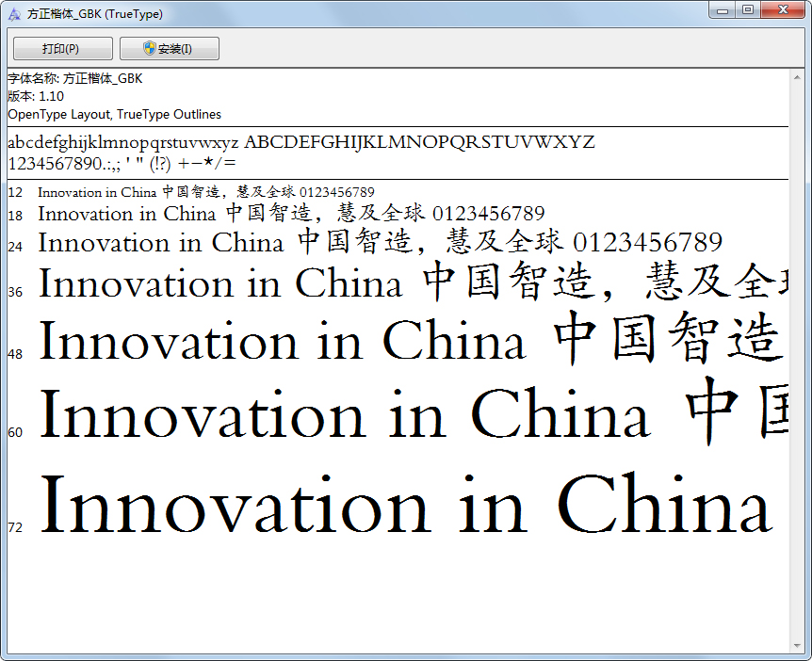Click the OpenType Layout, TrueType Outlines text
This screenshot has width=812, height=661.
tap(114, 114)
